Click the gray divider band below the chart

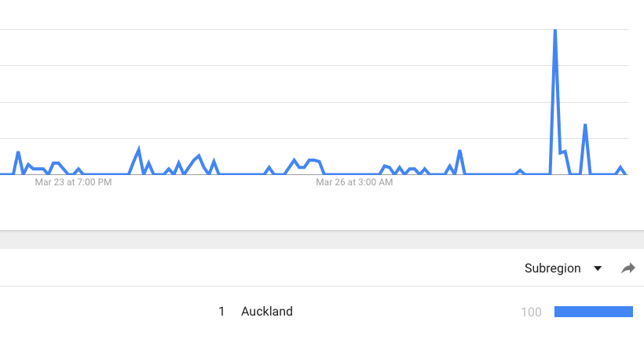(x=322, y=239)
